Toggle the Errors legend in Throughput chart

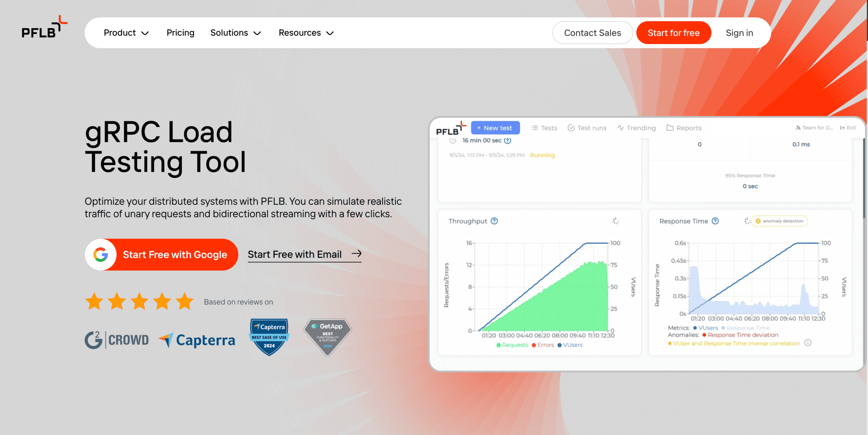point(543,345)
